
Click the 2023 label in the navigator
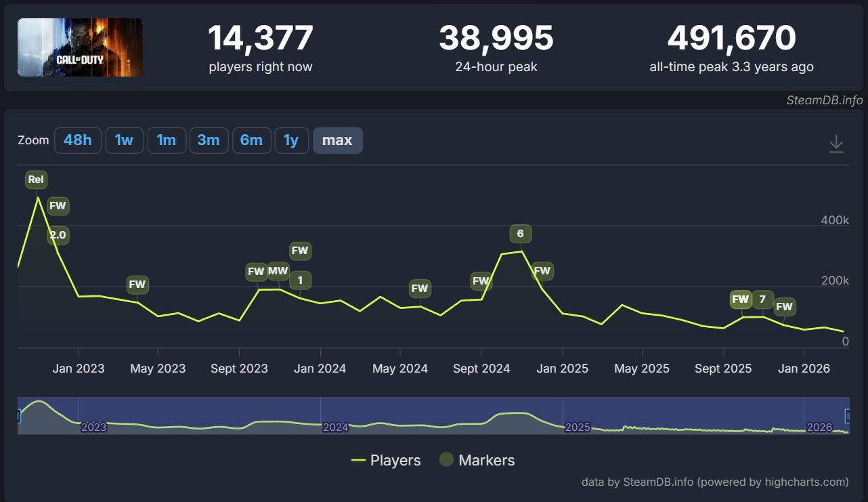93,427
